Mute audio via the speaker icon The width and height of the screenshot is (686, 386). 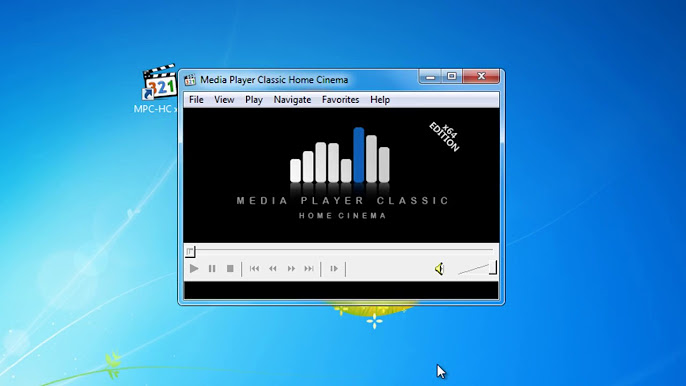point(440,269)
